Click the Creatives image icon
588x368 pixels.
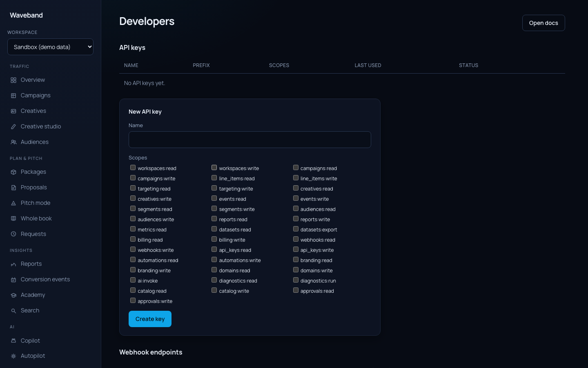point(13,111)
